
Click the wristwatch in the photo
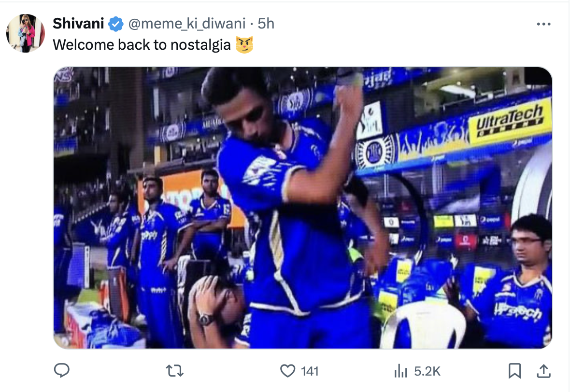pyautogui.click(x=206, y=319)
